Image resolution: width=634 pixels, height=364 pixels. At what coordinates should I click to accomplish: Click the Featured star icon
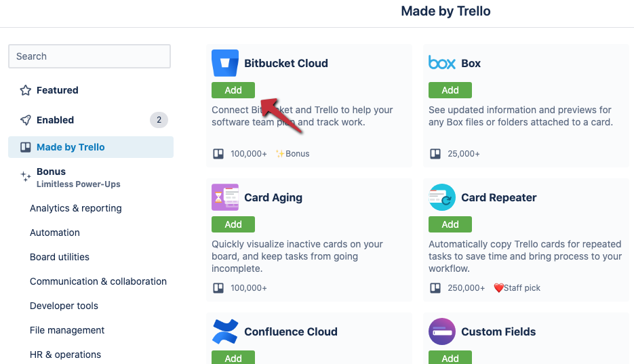point(26,90)
